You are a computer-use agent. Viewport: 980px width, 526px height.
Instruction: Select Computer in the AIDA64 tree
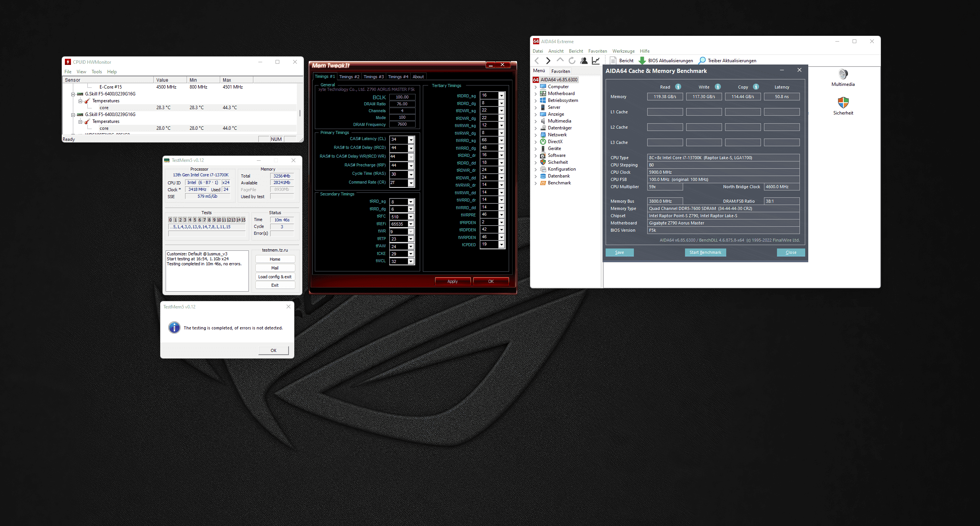558,87
